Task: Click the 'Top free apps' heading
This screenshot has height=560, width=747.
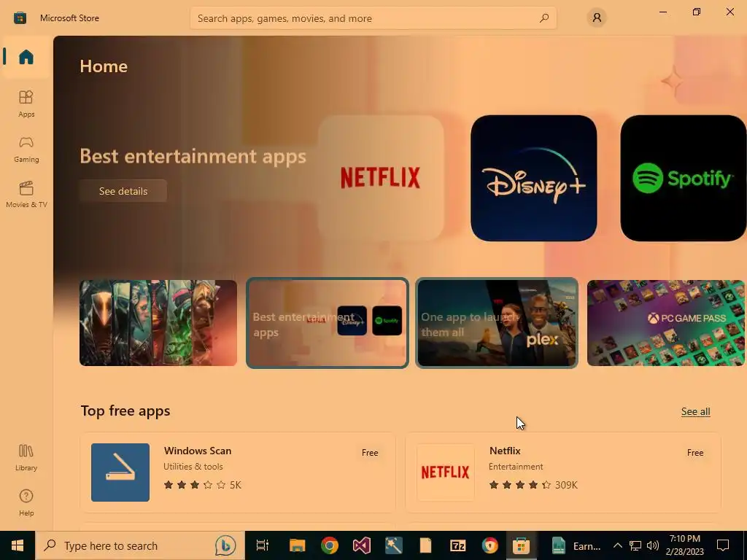Action: (125, 411)
